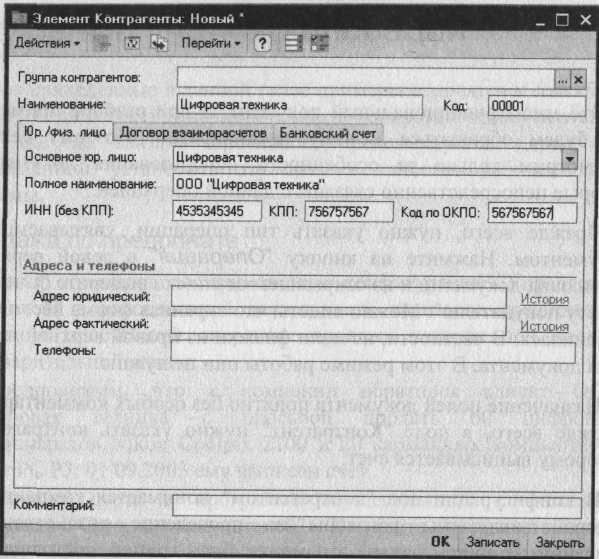
Task: Click into the Группа контрагентов field
Action: (366, 79)
